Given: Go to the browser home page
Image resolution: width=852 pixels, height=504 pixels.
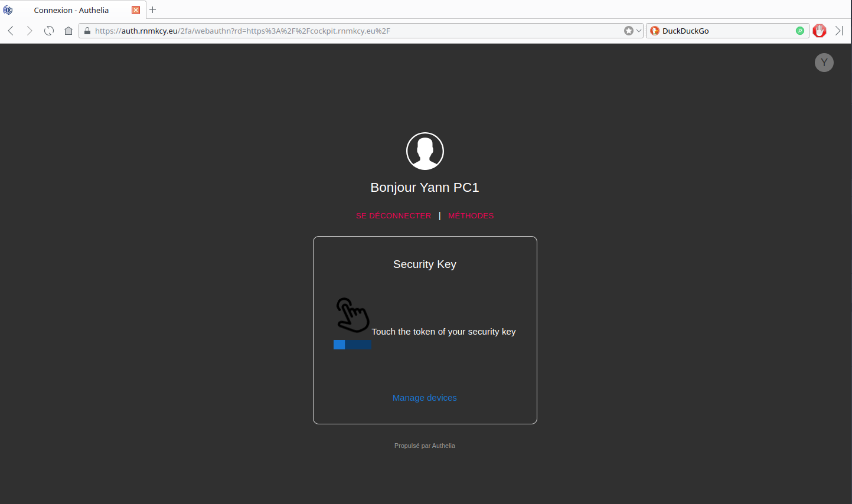Looking at the screenshot, I should 68,31.
